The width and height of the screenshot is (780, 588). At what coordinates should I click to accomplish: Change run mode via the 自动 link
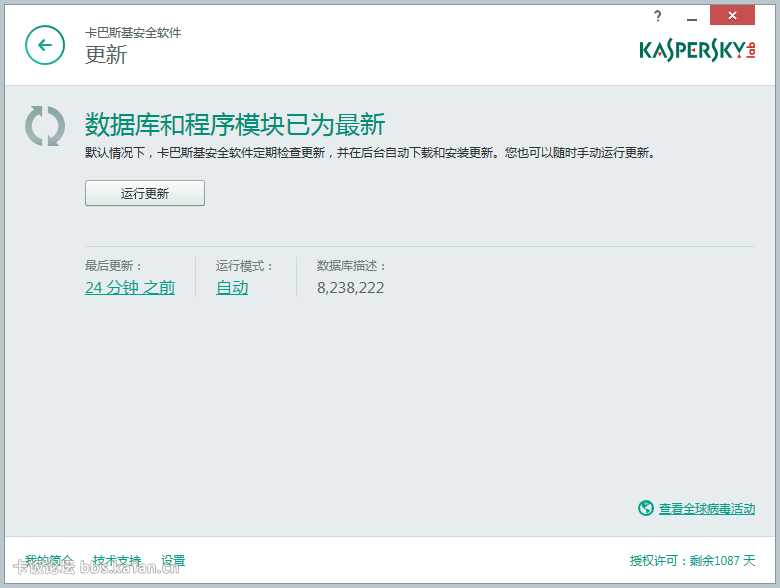point(232,288)
